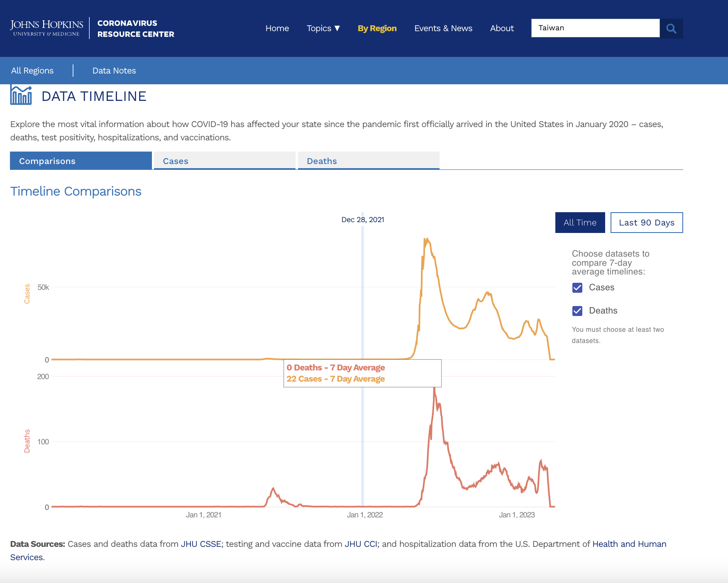Select the Comparisons tab

click(81, 161)
